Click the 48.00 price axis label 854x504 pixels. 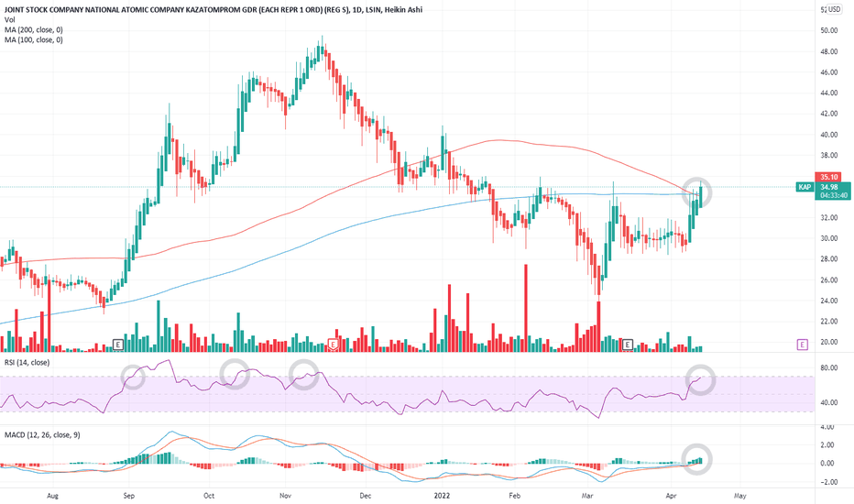coord(829,51)
